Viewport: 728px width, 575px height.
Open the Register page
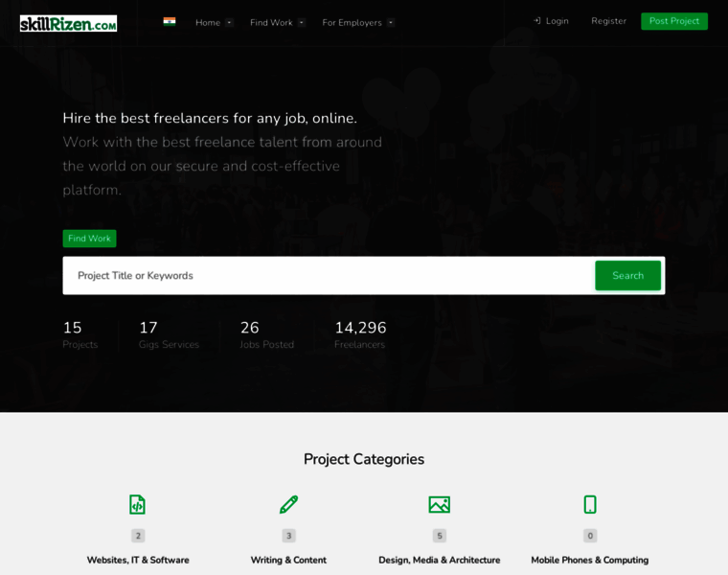608,21
